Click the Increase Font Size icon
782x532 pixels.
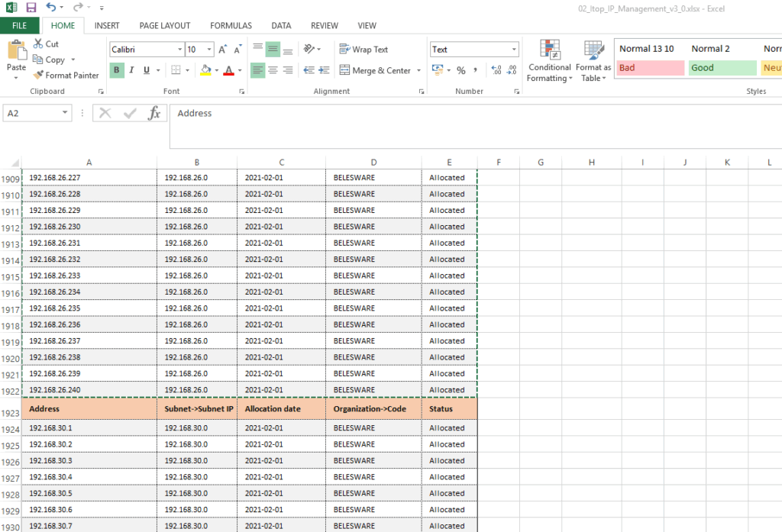223,50
